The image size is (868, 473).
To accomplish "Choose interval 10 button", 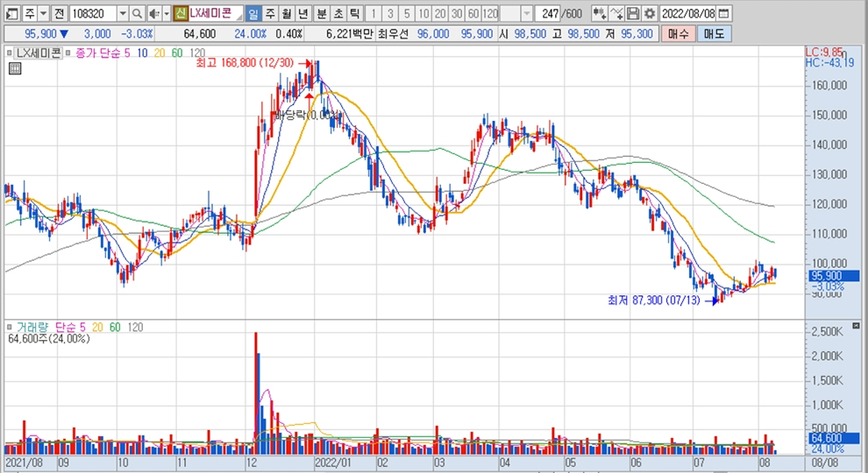I will 423,13.
